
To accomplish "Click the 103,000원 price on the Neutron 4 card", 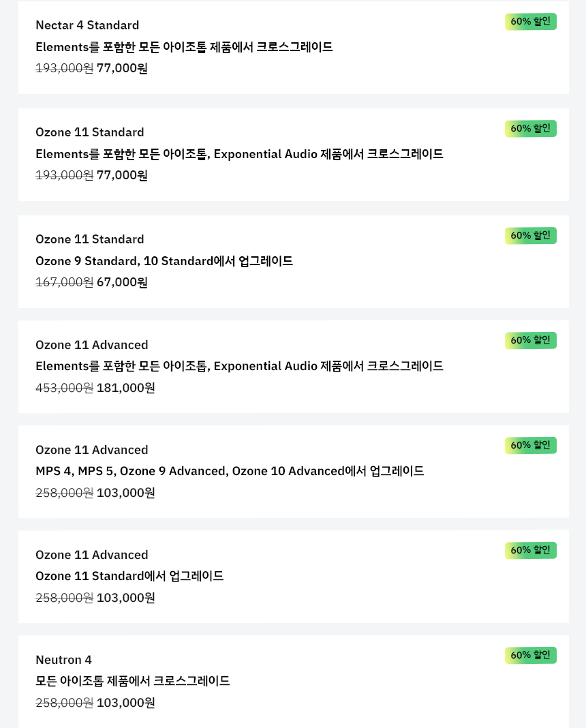I will 126,703.
